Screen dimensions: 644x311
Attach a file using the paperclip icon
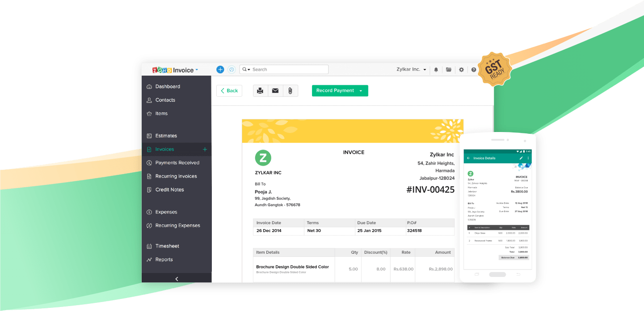[x=290, y=91]
